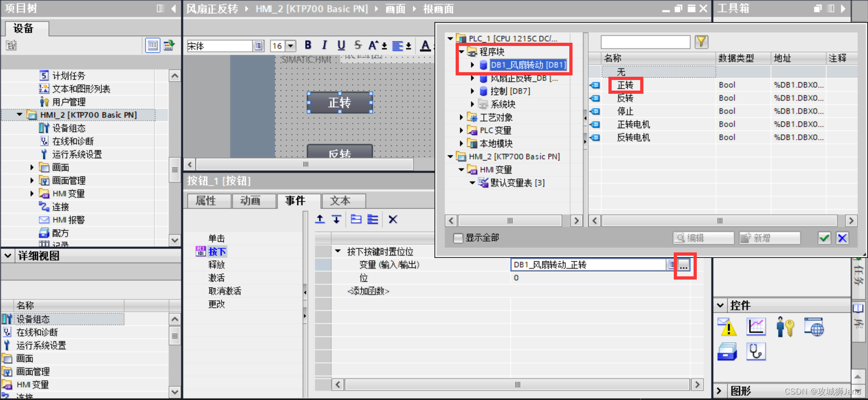Click the project tree network view icon
Viewport: 868px width, 400px height.
pyautogui.click(x=169, y=46)
